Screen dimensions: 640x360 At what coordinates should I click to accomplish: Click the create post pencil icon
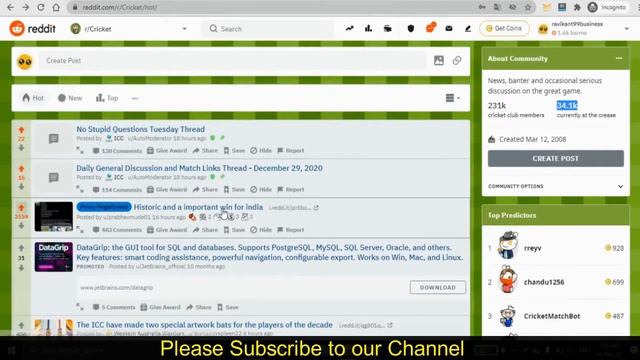click(468, 29)
